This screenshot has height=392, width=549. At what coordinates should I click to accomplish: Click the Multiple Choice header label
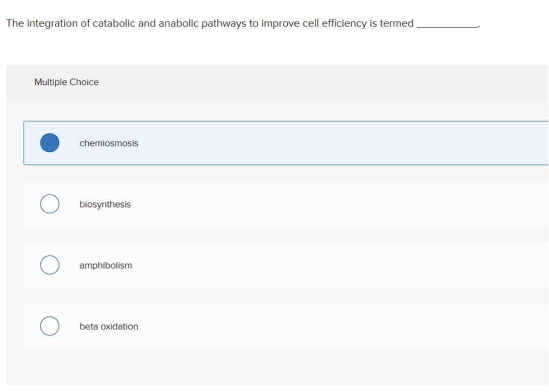click(x=67, y=82)
